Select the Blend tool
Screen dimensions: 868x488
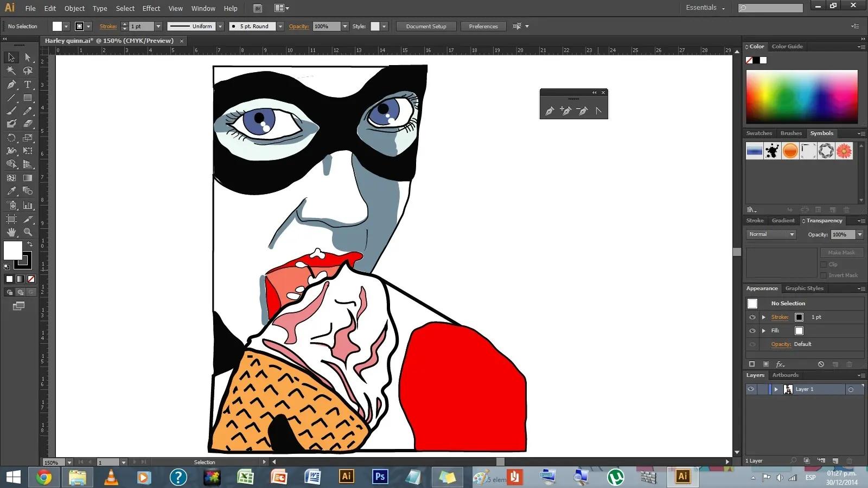(x=28, y=191)
